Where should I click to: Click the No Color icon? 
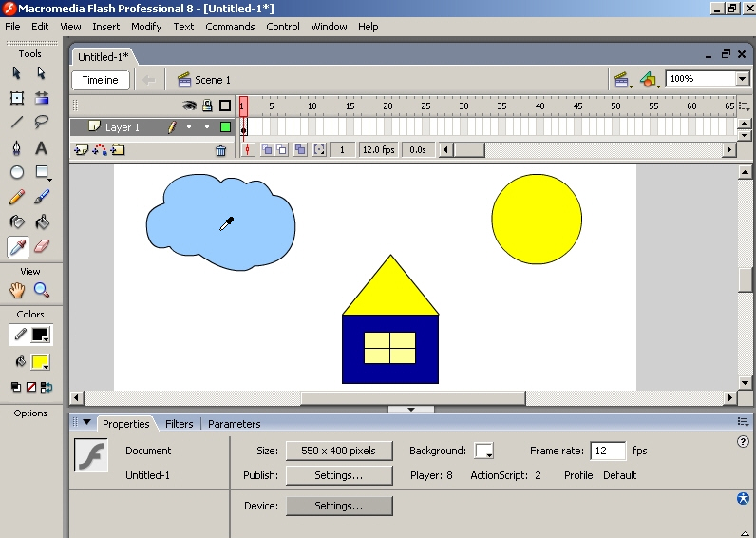click(x=31, y=387)
